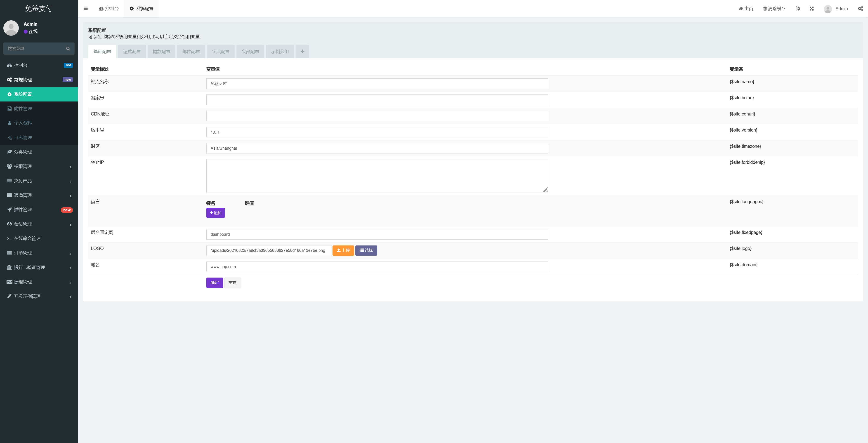Click the group icon beside 权限管理
This screenshot has height=443, width=868.
[9, 166]
